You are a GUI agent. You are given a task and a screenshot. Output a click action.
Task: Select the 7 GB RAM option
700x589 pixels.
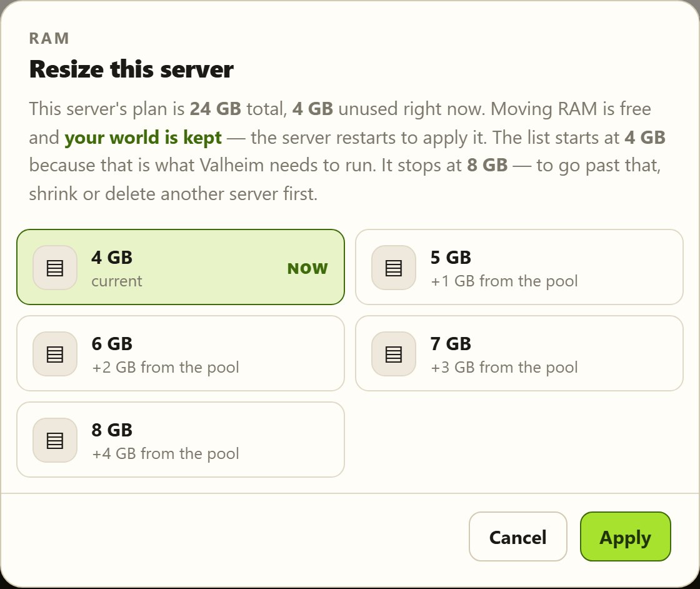tap(519, 353)
